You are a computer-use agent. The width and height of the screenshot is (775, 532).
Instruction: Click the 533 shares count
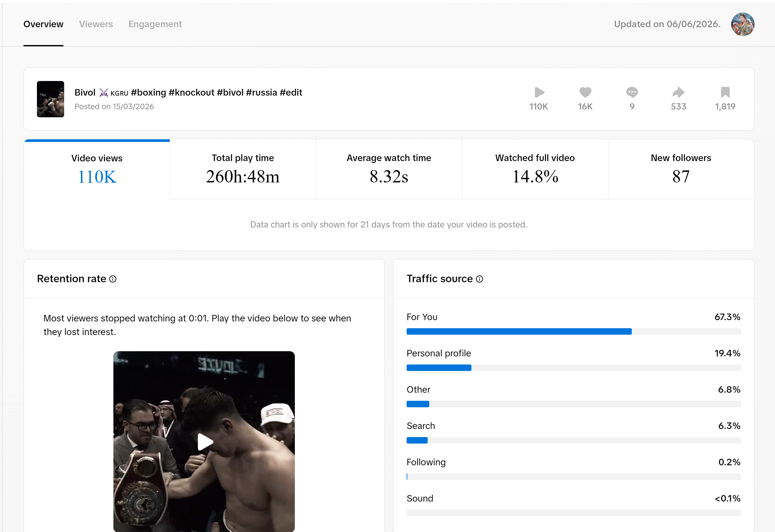678,107
